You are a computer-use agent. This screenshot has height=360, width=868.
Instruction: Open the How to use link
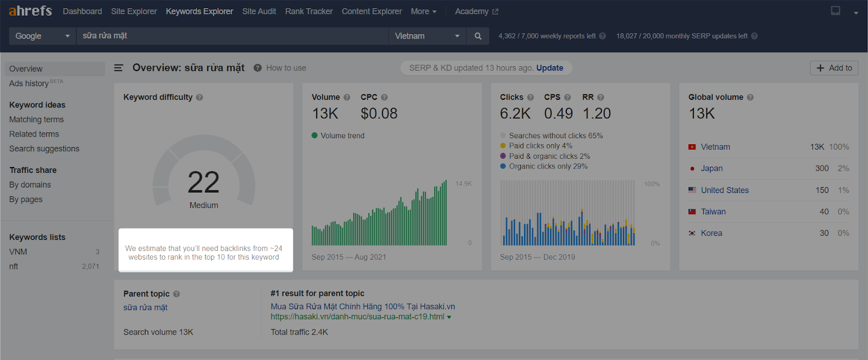coord(286,68)
